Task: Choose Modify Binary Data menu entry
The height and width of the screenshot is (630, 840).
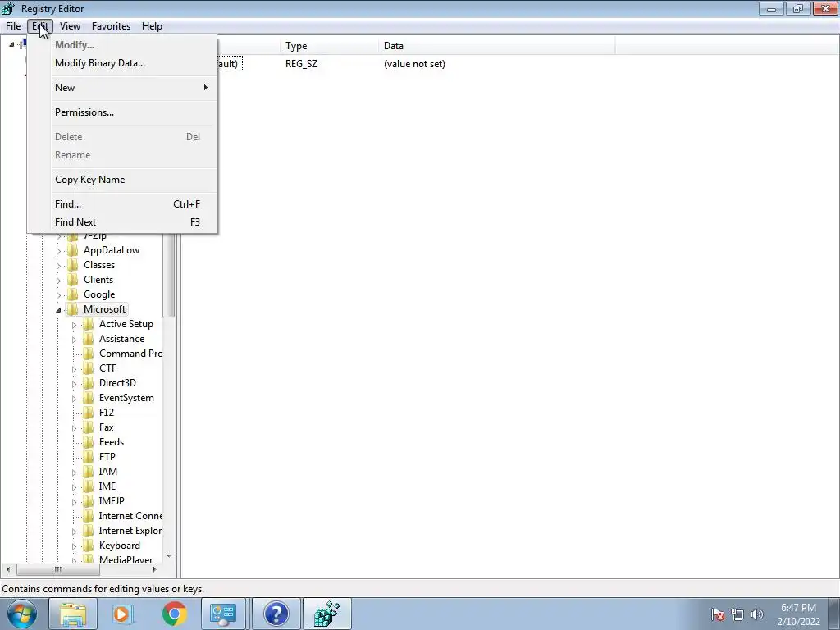Action: coord(122,62)
